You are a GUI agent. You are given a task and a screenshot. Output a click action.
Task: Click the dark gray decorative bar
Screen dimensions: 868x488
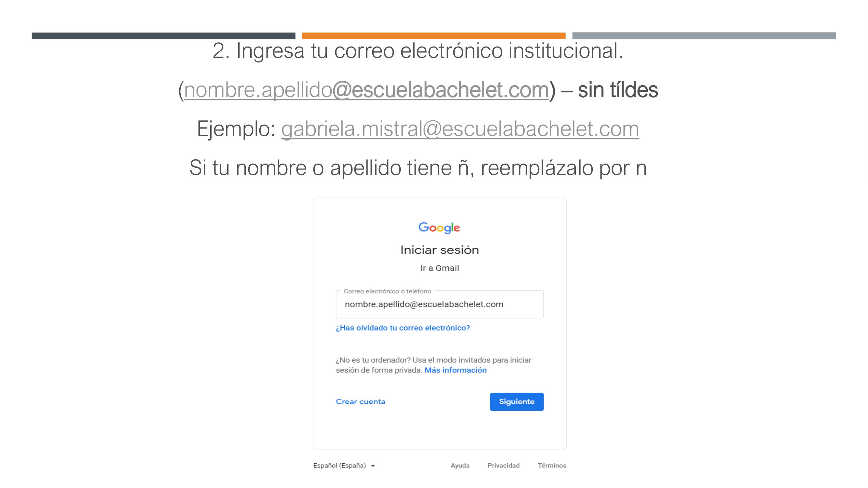163,36
